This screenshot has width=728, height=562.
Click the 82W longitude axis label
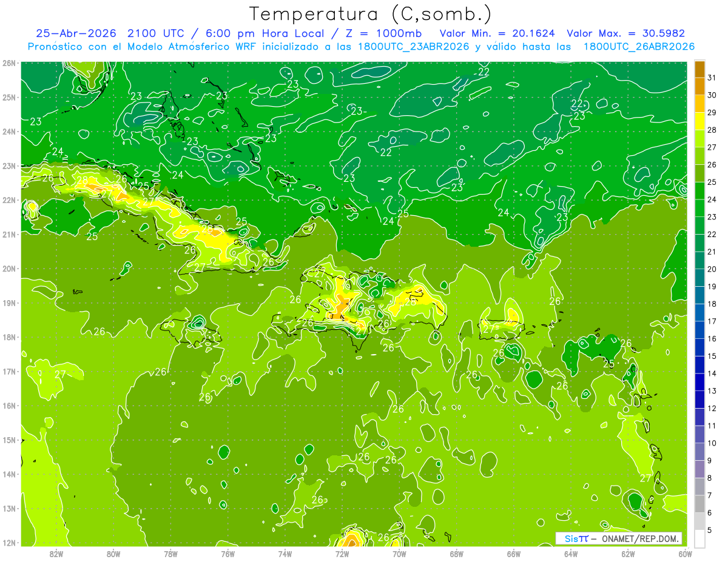click(56, 554)
